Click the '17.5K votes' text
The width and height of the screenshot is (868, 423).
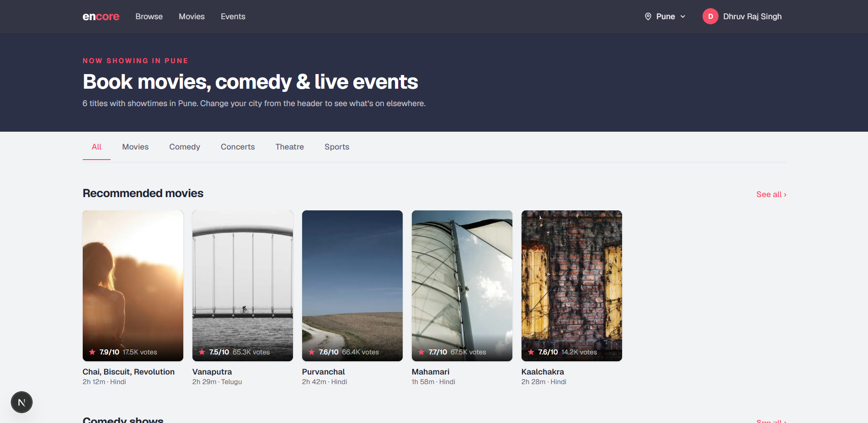[x=140, y=352]
